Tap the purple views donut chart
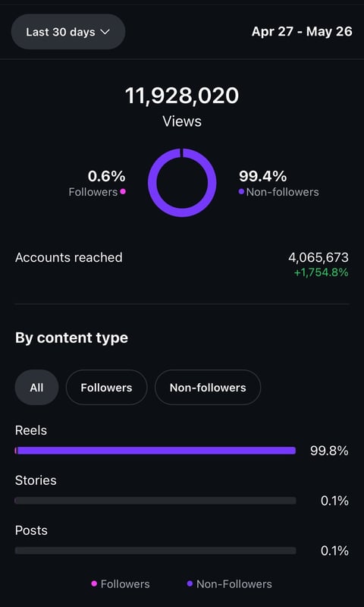 pyautogui.click(x=182, y=182)
